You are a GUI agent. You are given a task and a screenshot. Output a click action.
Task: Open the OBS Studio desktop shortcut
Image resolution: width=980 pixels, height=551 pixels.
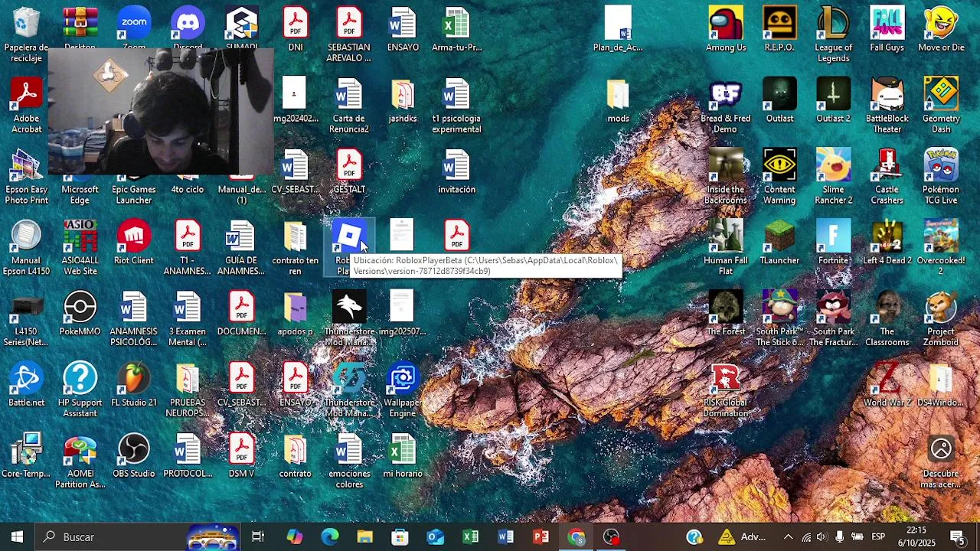click(x=134, y=456)
